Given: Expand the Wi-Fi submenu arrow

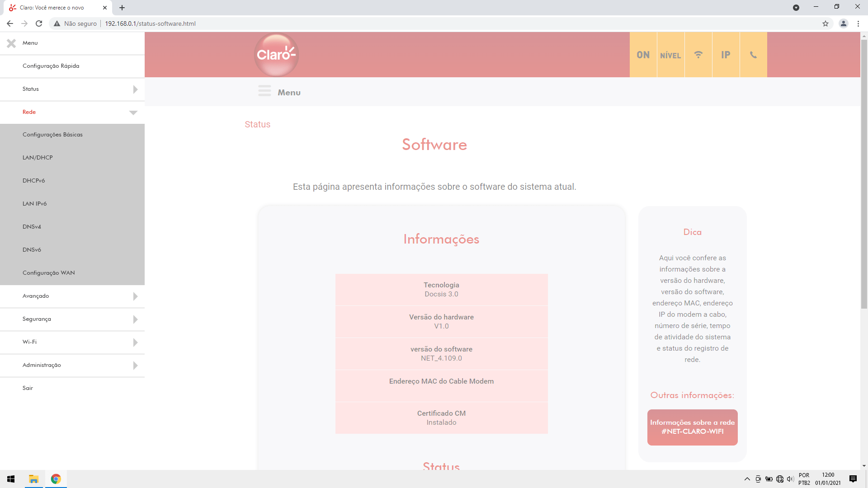Looking at the screenshot, I should click(135, 343).
